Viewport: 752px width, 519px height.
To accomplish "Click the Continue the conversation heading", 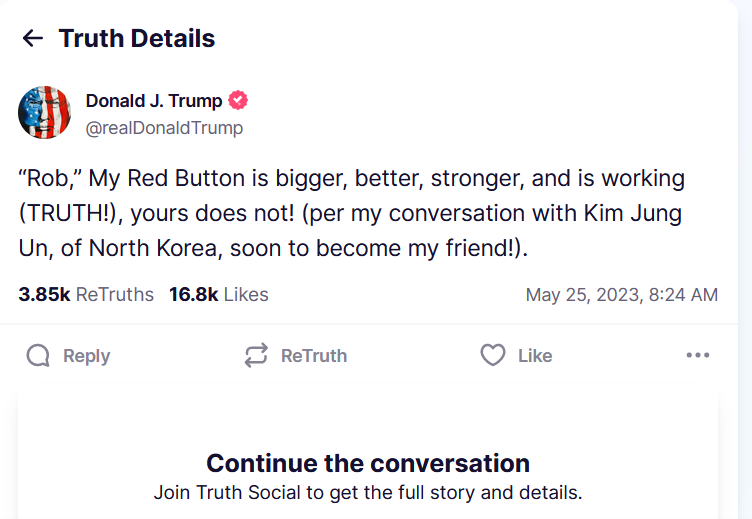I will pyautogui.click(x=368, y=463).
